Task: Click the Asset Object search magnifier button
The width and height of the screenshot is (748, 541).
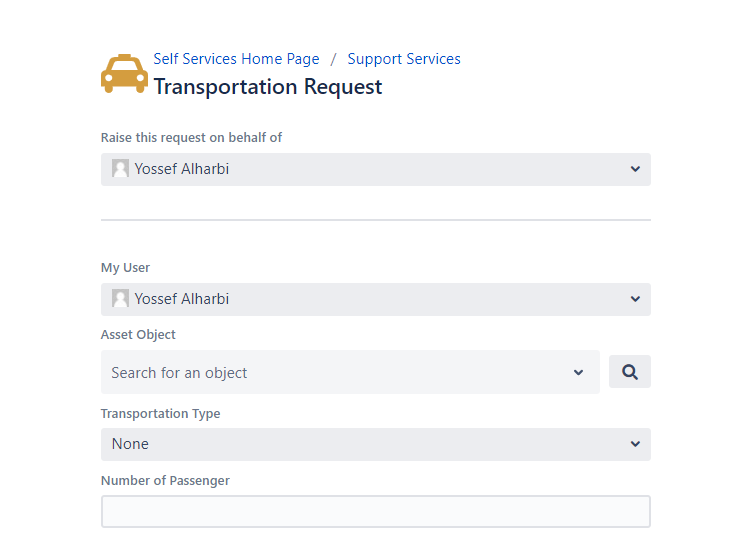Action: click(630, 372)
